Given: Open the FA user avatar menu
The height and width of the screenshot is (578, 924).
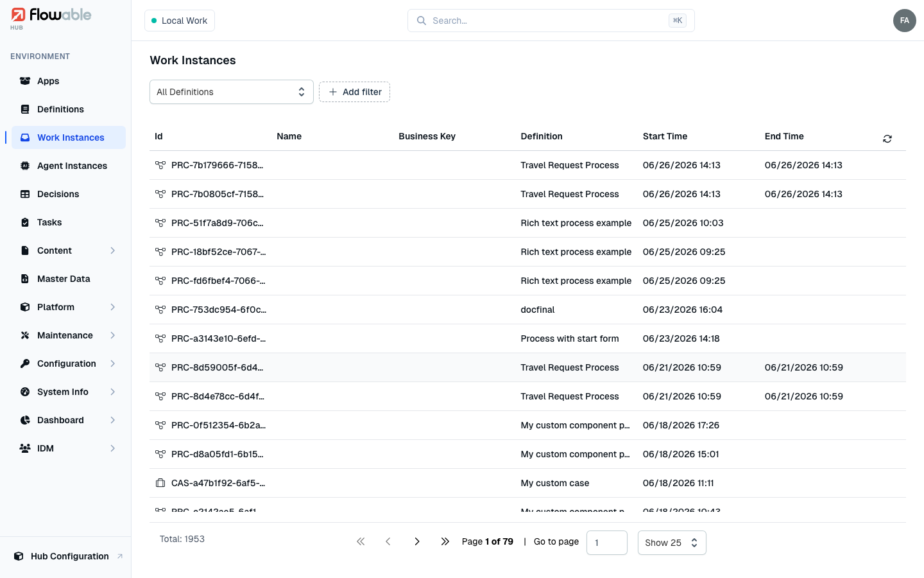Looking at the screenshot, I should tap(905, 21).
